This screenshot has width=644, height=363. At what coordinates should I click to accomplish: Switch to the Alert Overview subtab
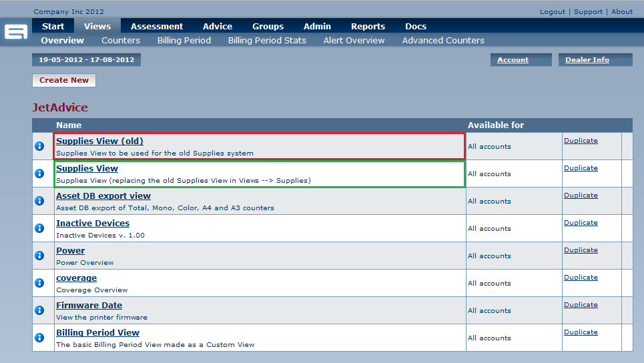point(354,41)
